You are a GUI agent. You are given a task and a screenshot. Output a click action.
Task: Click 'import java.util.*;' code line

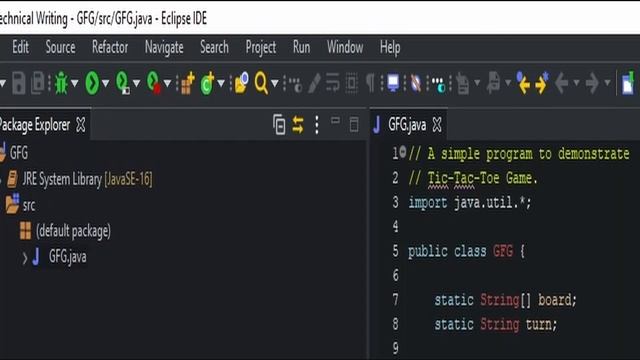470,202
